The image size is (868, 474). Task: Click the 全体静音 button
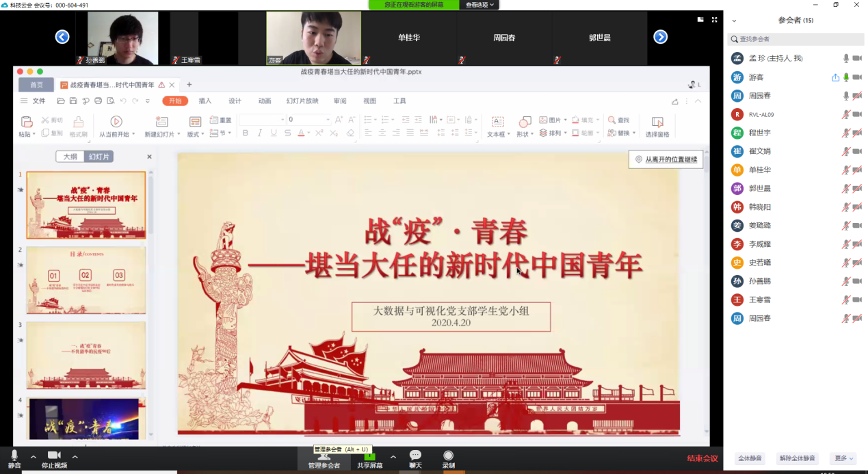point(750,458)
